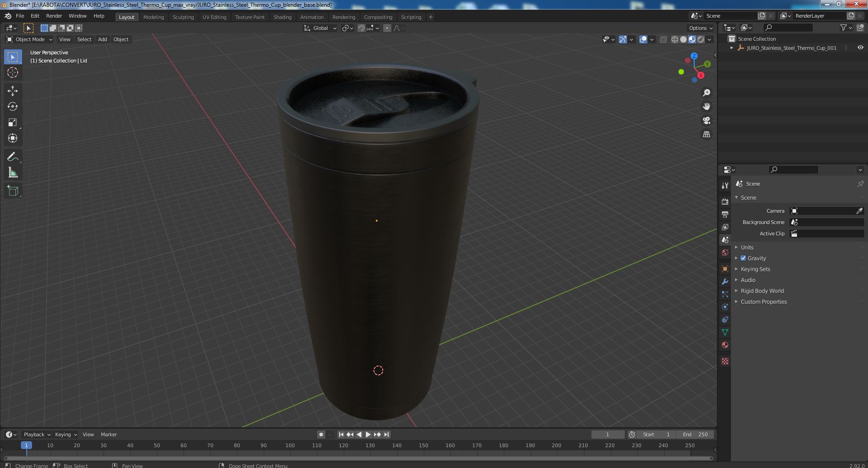Viewport: 868px width, 468px height.
Task: Open World properties tab
Action: click(725, 252)
